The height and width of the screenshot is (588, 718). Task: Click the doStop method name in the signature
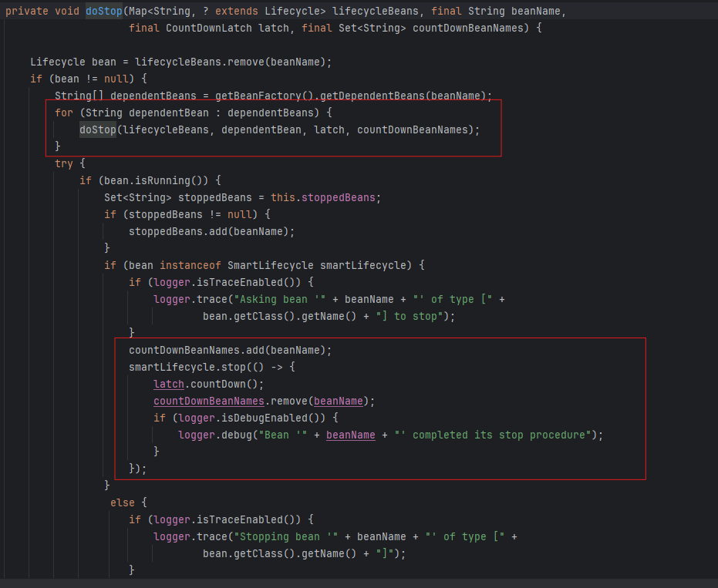[104, 11]
